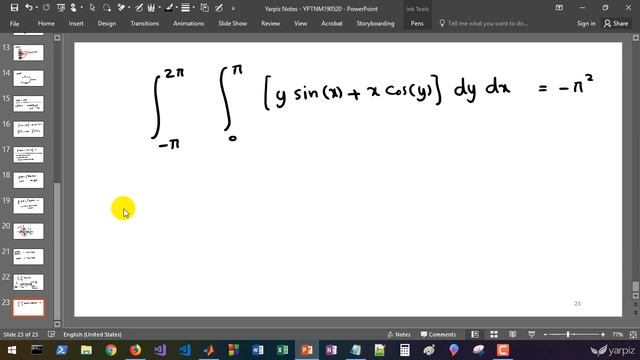Expand the Eraser options dropdown arrow

click(129, 8)
